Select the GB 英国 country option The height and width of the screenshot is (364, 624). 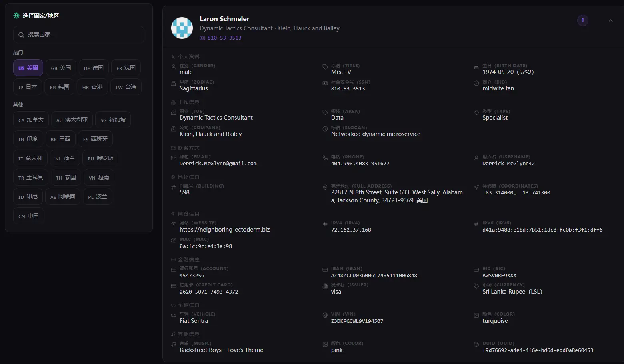pyautogui.click(x=61, y=68)
